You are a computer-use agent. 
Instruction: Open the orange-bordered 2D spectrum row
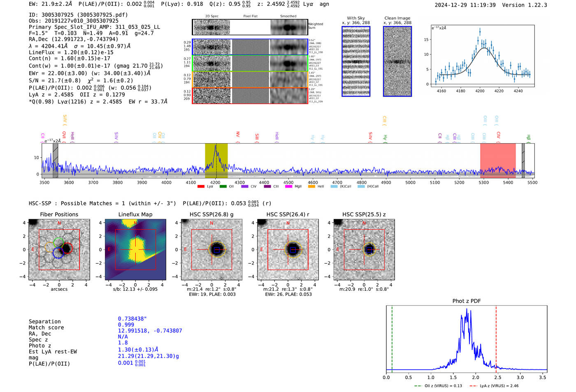pos(250,79)
